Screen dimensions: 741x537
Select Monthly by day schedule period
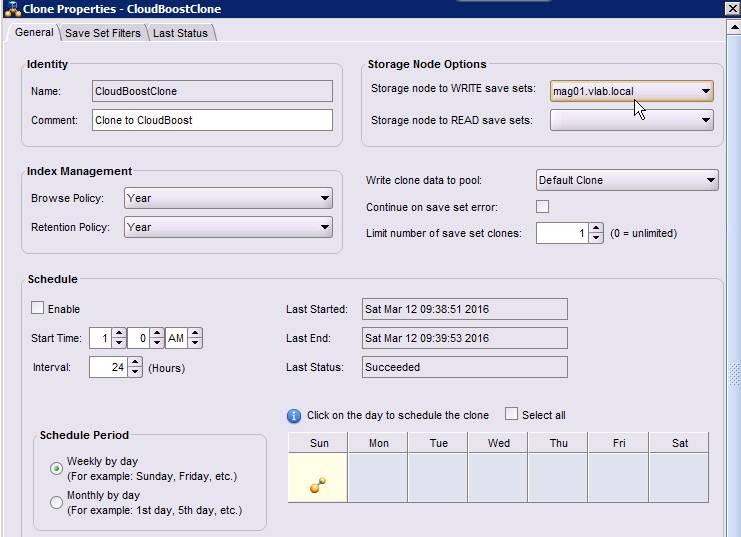56,502
